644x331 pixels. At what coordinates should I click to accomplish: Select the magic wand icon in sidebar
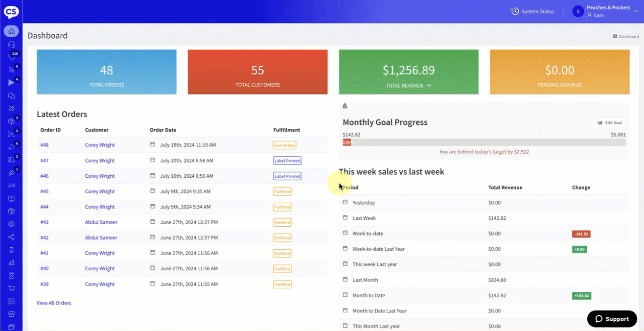click(11, 109)
